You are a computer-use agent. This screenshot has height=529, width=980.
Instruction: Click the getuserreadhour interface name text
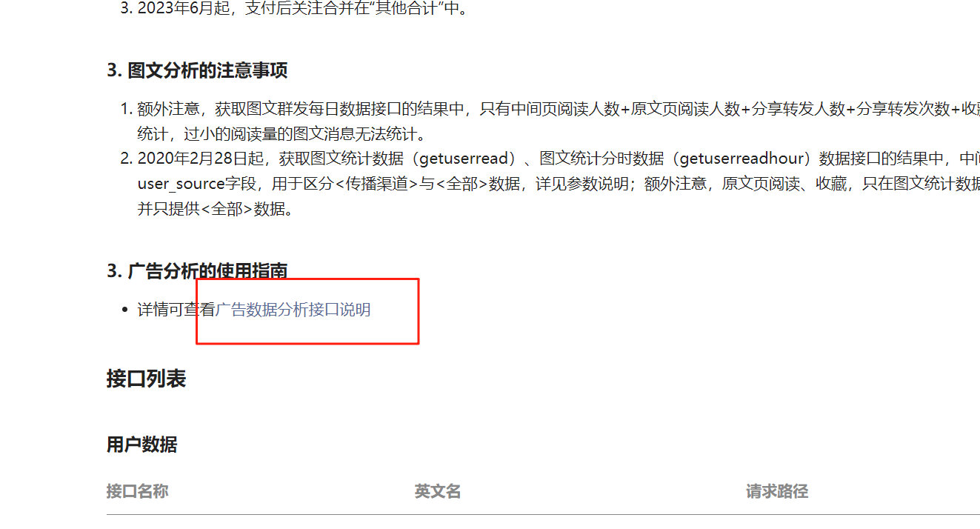point(741,159)
